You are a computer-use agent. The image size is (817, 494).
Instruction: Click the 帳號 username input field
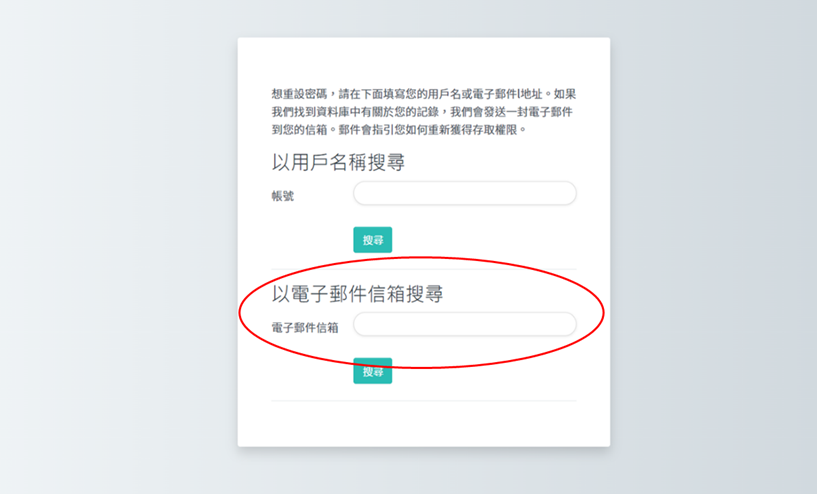[464, 193]
